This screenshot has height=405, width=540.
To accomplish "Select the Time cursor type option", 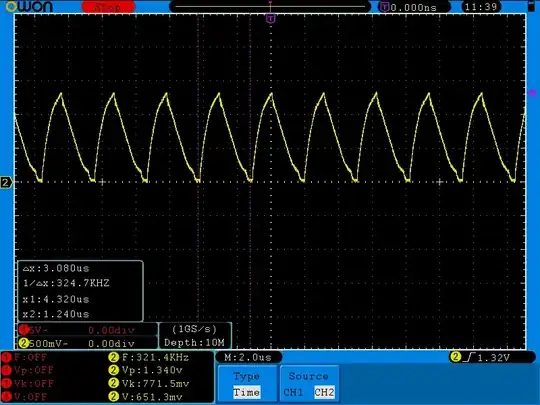I will click(x=246, y=392).
